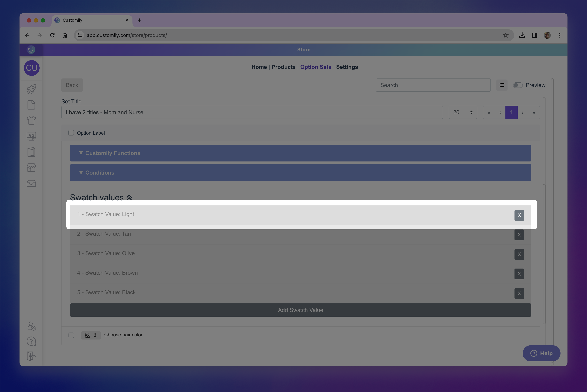Open the page size 20 dropdown
The width and height of the screenshot is (587, 392).
point(463,112)
